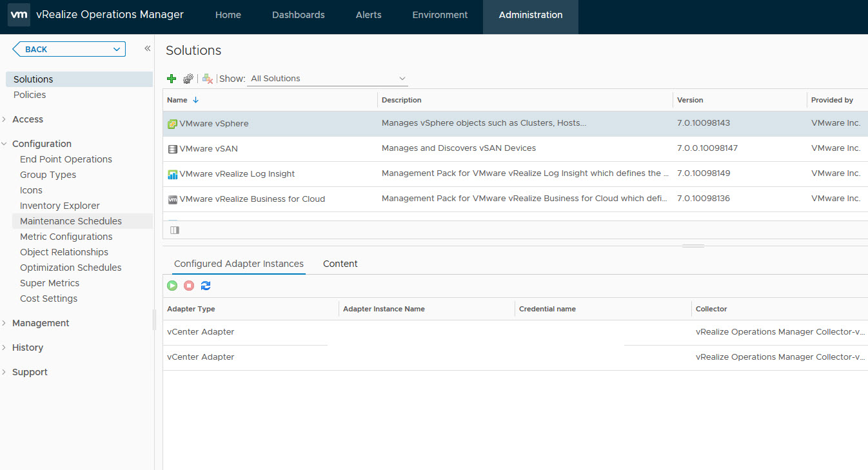Stop collecting with the red stop icon

[x=189, y=286]
